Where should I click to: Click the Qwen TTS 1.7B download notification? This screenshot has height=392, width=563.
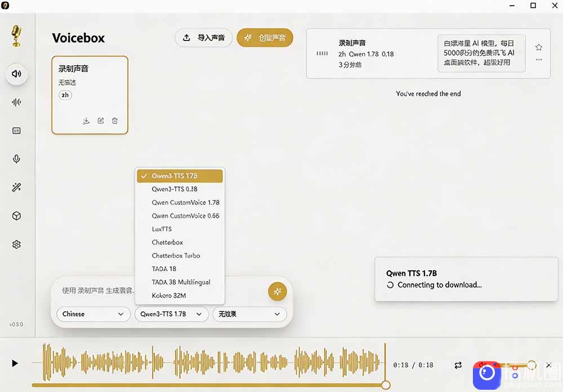tap(466, 279)
